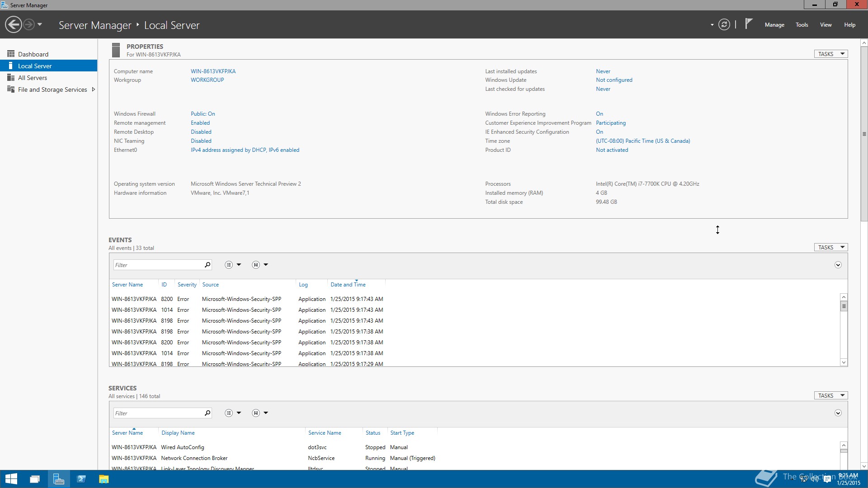Sort services by Display Name column

(178, 433)
